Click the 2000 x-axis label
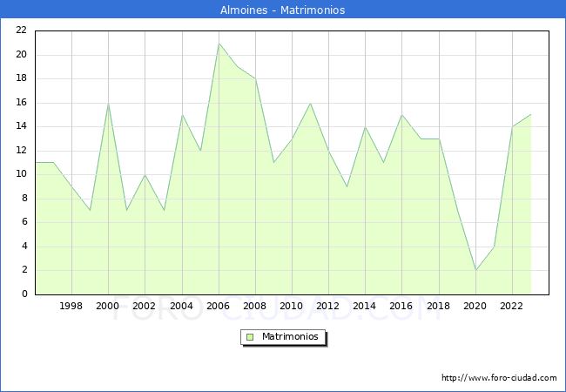The height and width of the screenshot is (392, 566). tap(108, 306)
